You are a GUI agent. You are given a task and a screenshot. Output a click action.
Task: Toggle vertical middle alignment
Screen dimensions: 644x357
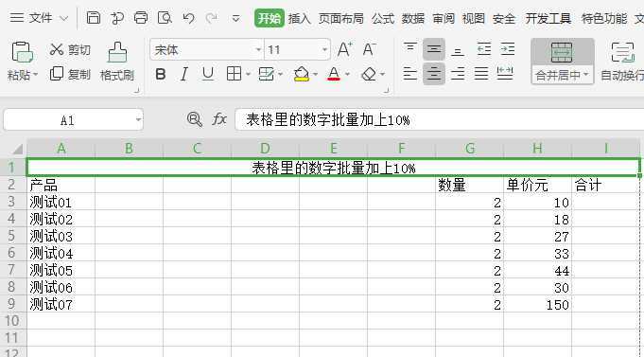[434, 49]
